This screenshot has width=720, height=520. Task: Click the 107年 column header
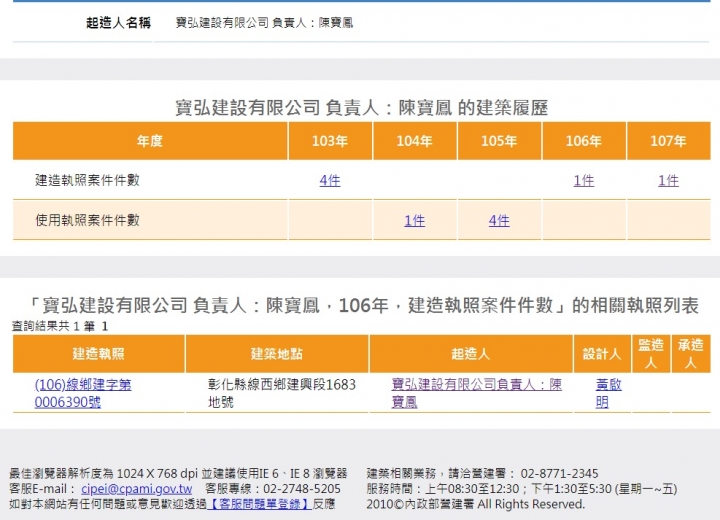[x=668, y=141]
